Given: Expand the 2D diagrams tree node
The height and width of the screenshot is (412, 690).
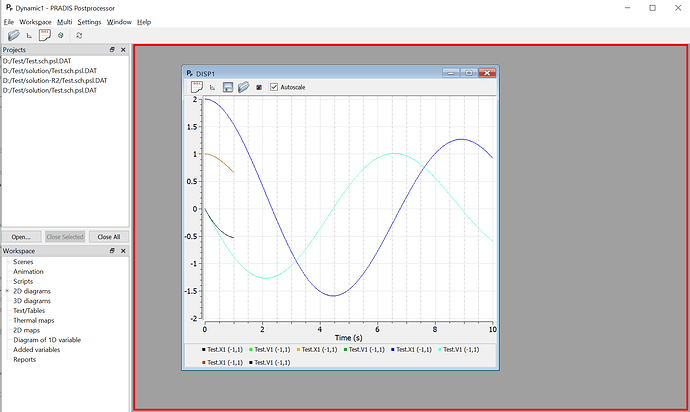Looking at the screenshot, I should click(7, 291).
